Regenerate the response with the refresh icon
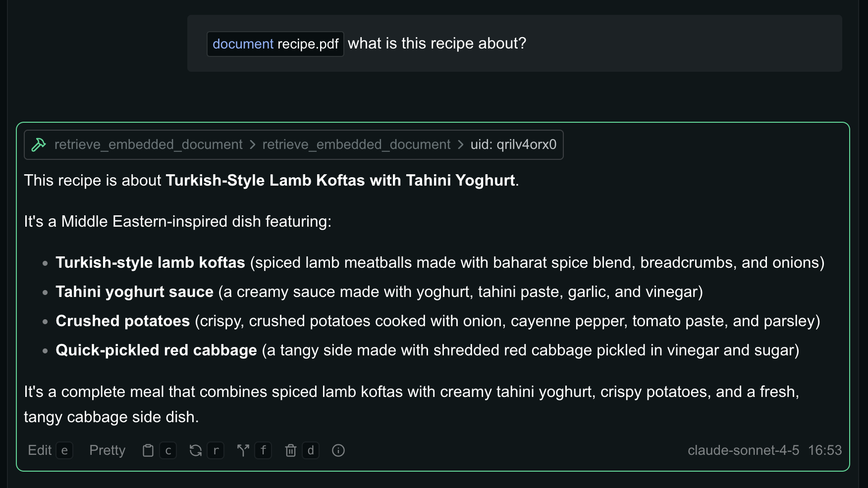 [196, 450]
